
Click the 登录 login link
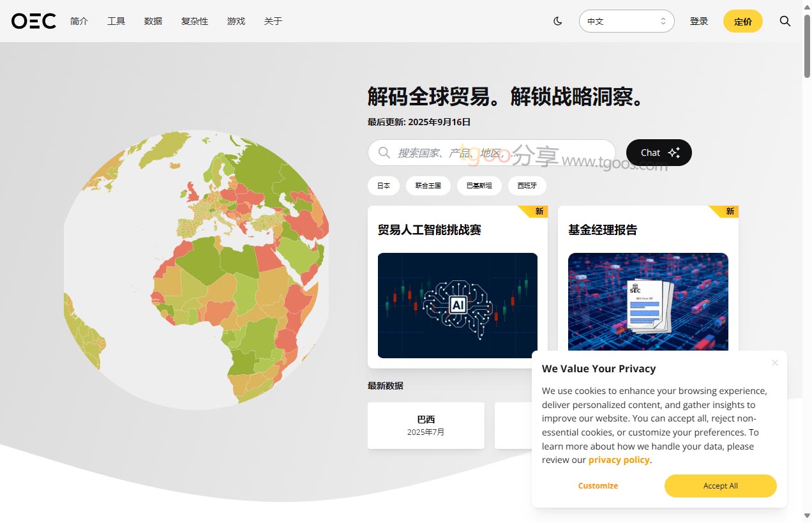(x=699, y=21)
